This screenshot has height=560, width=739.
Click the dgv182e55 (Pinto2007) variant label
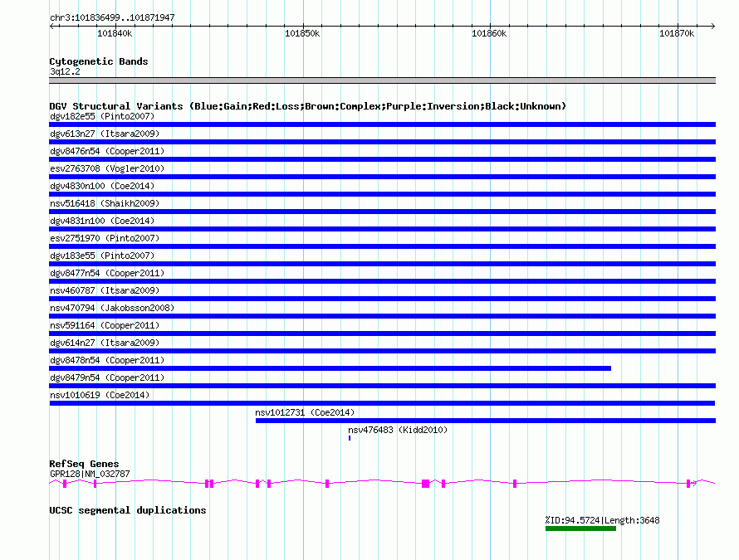(x=102, y=116)
